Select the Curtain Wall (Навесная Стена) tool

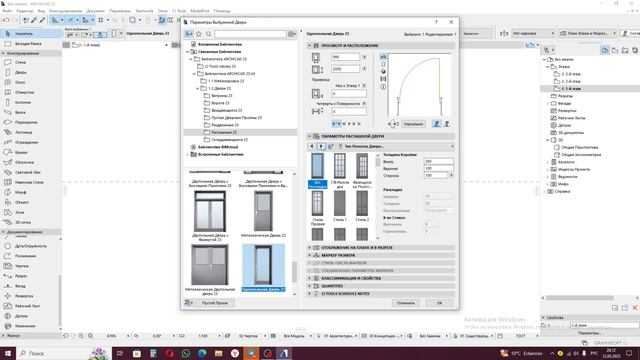[31, 182]
